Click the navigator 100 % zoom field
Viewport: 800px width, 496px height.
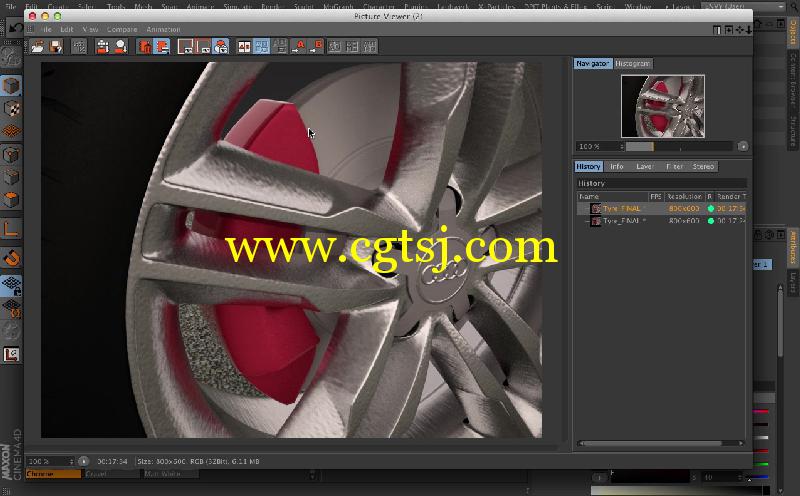point(599,146)
